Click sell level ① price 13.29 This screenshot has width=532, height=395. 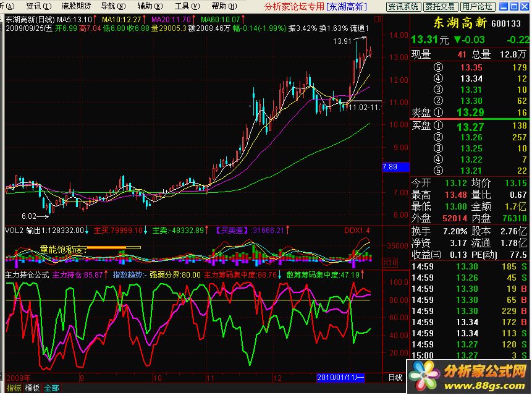[x=470, y=113]
